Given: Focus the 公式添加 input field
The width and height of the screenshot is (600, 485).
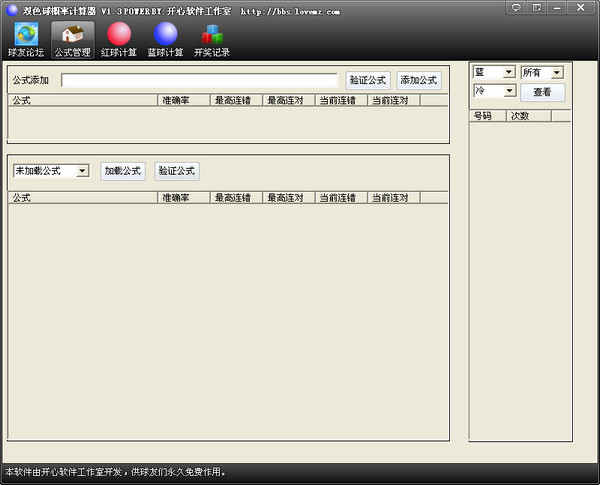Looking at the screenshot, I should point(199,80).
